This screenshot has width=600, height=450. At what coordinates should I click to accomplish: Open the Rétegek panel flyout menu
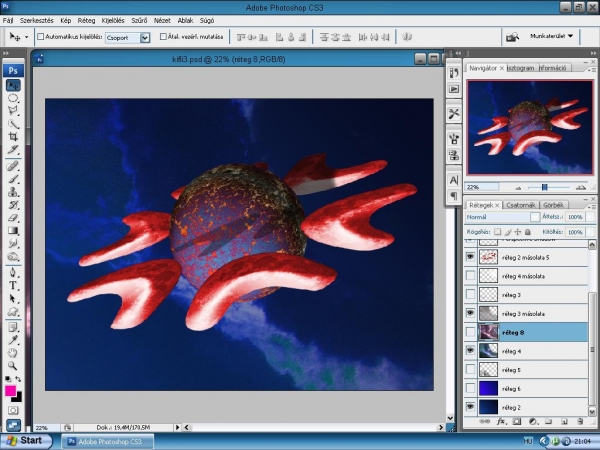click(591, 207)
